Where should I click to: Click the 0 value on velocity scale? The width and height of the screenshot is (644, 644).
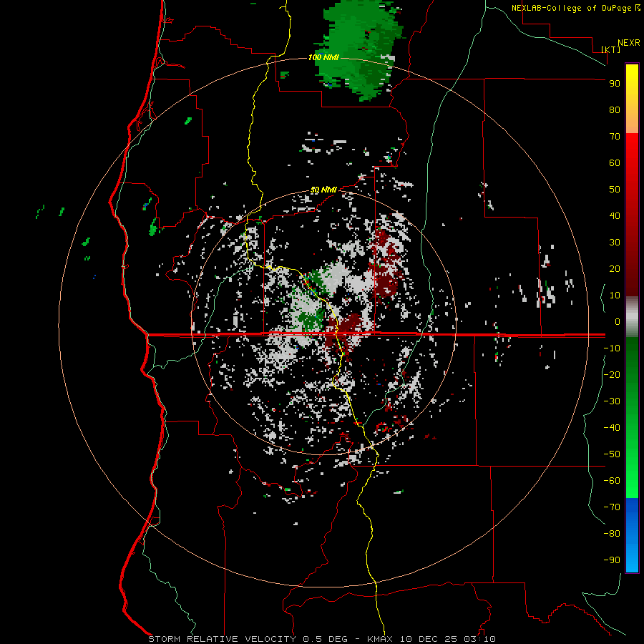[x=618, y=322]
